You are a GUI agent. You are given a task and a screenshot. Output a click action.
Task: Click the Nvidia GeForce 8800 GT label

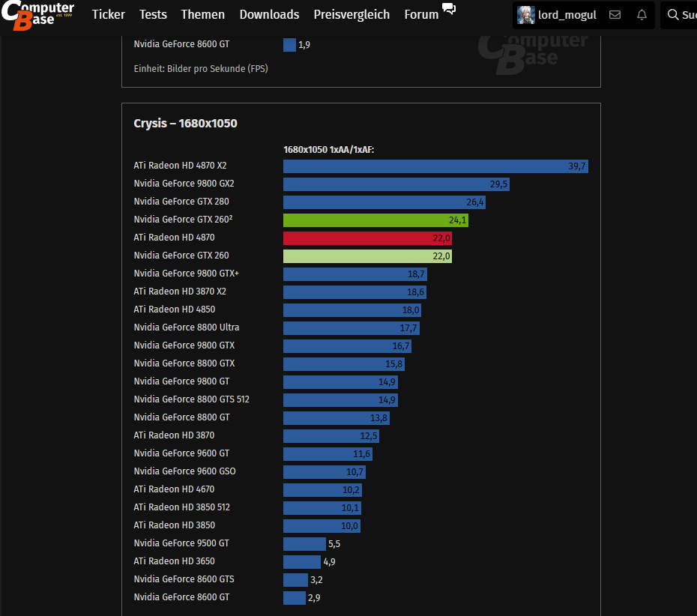point(182,417)
